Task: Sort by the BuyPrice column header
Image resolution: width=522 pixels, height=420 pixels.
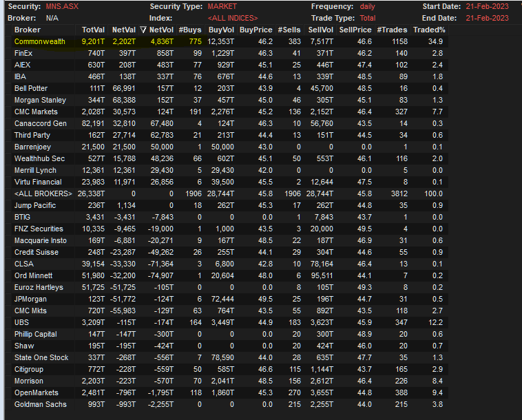Action: tap(255, 30)
